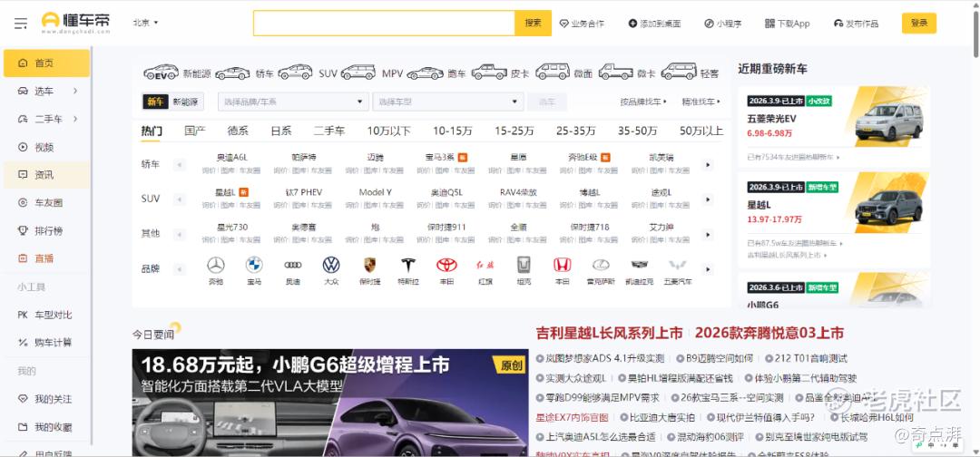980x457 pixels.
Task: Click the 登录 button
Action: tap(918, 23)
